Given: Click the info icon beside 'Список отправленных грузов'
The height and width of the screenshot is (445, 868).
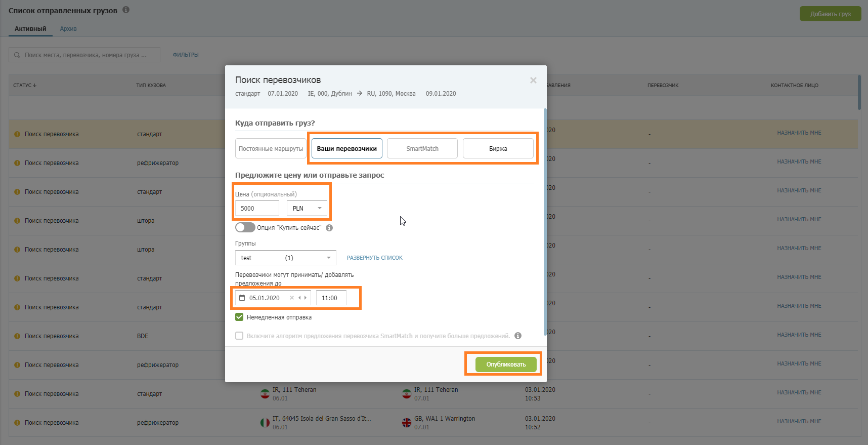Looking at the screenshot, I should (x=126, y=10).
